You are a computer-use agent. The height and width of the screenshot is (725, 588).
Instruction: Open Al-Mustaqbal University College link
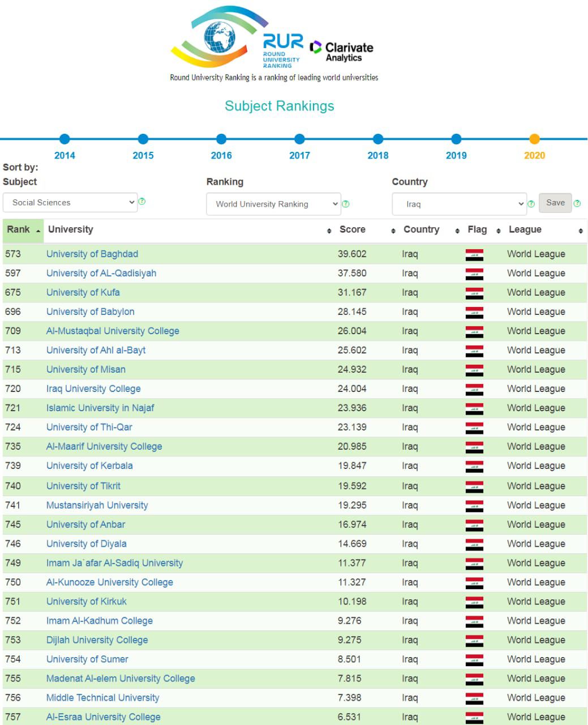coord(113,331)
